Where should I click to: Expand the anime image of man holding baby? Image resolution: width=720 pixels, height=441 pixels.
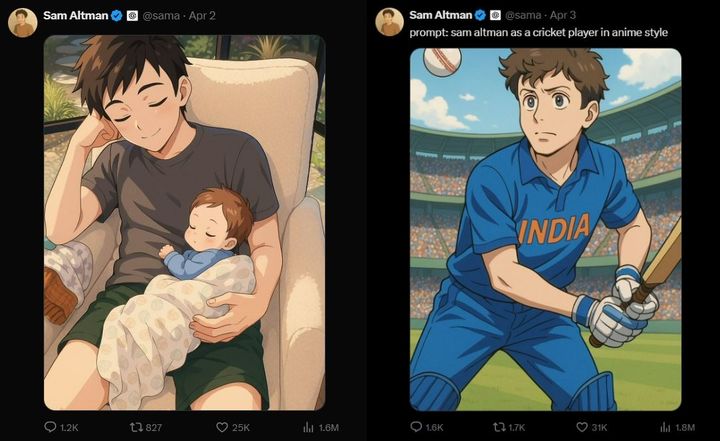pos(184,222)
